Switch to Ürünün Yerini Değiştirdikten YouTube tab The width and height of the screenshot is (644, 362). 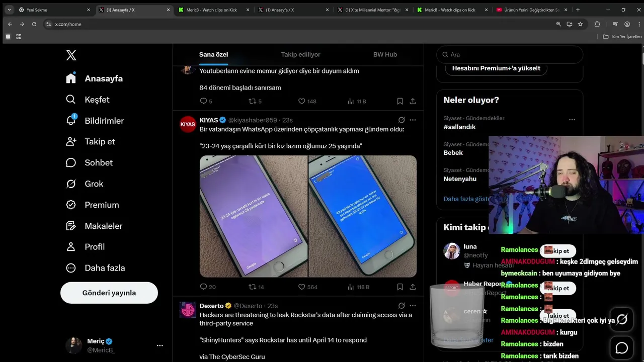point(531,10)
